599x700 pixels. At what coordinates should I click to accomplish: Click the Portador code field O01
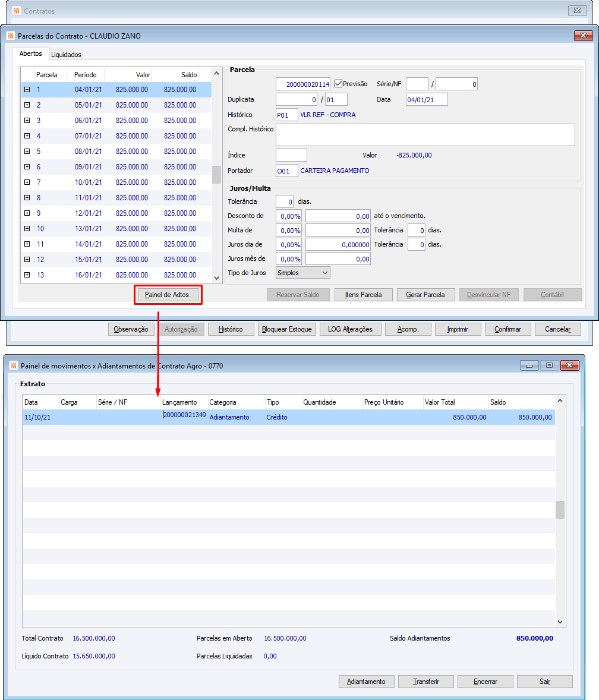coord(287,171)
